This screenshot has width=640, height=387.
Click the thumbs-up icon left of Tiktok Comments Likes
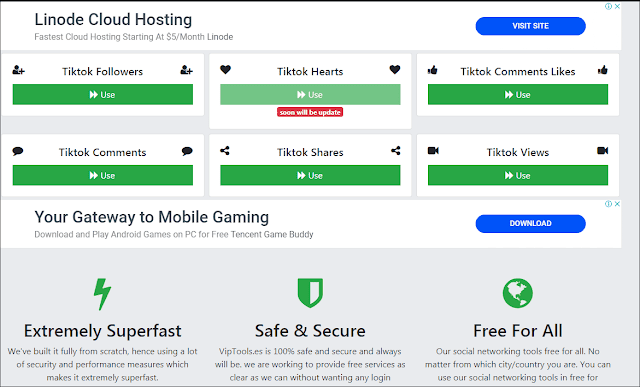(x=433, y=70)
